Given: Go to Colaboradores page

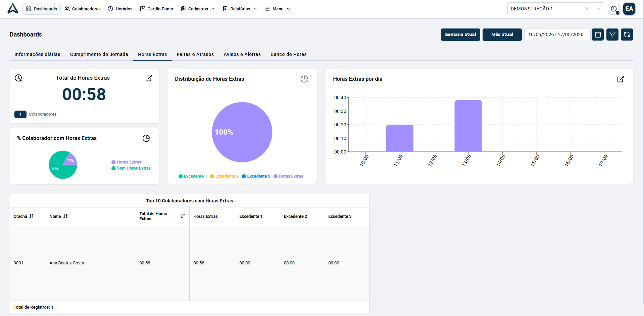Looking at the screenshot, I should pos(83,9).
